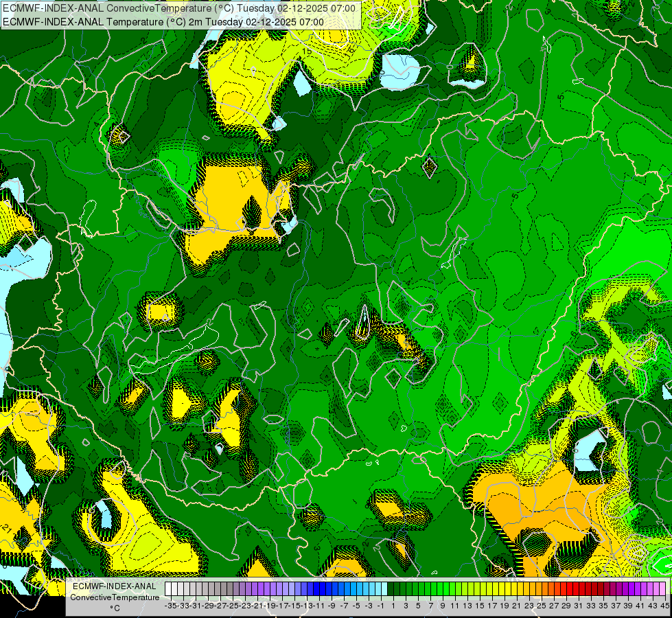672x618 pixels.
Task: Click the '°C' unit label in legend
Action: (x=115, y=608)
